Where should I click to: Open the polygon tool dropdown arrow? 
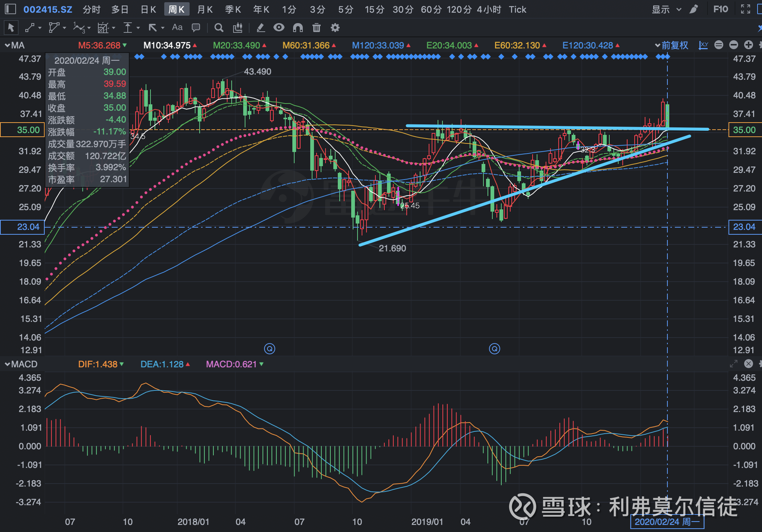pos(64,28)
